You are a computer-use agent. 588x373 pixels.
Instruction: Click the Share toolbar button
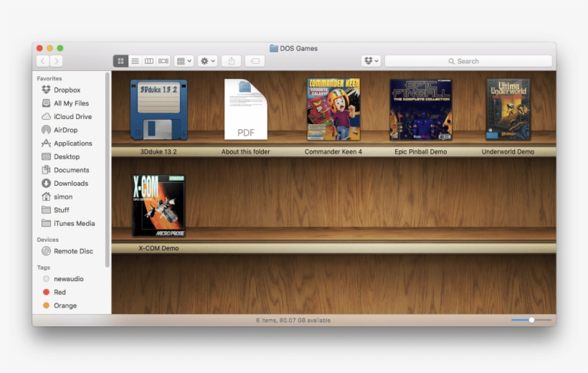232,61
